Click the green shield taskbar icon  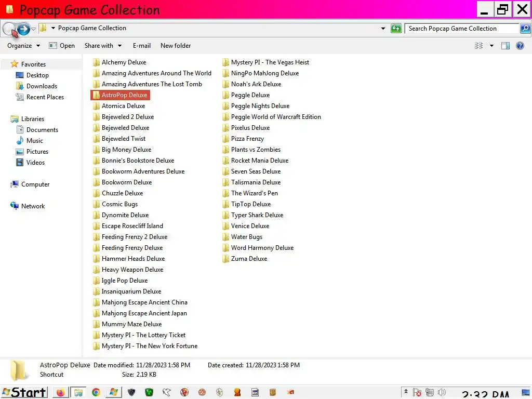tap(149, 393)
